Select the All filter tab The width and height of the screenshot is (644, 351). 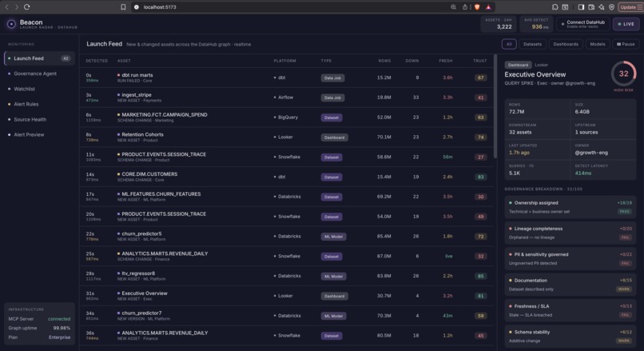coord(509,44)
